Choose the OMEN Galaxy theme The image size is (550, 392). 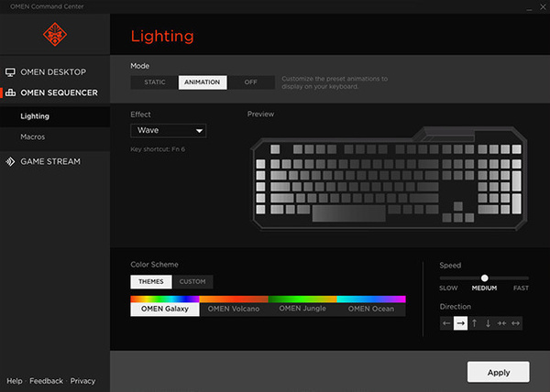165,306
